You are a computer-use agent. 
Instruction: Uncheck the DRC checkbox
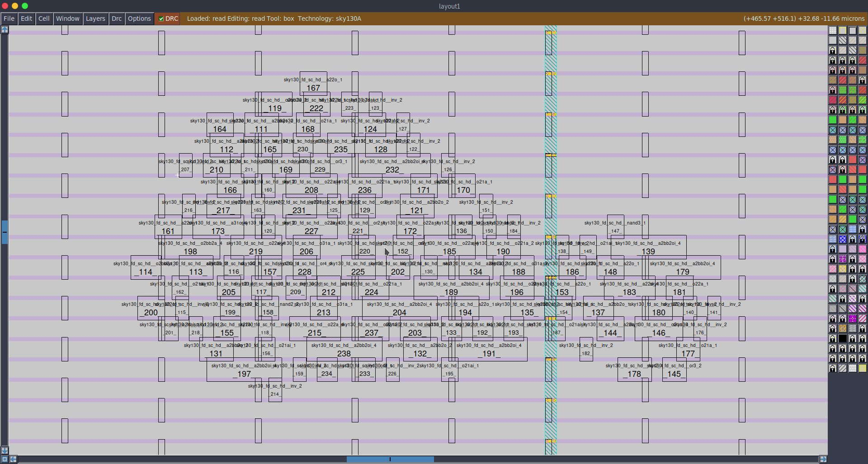(x=161, y=19)
